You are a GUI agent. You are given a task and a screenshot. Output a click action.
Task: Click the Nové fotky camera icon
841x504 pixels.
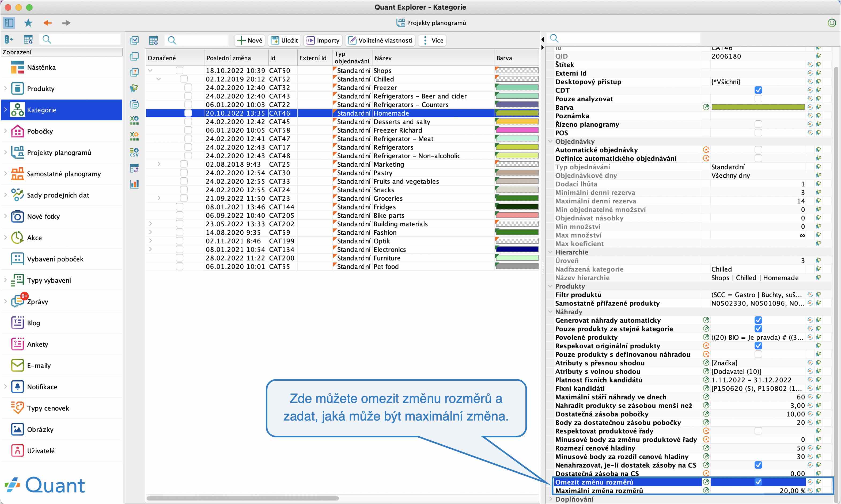pyautogui.click(x=17, y=216)
